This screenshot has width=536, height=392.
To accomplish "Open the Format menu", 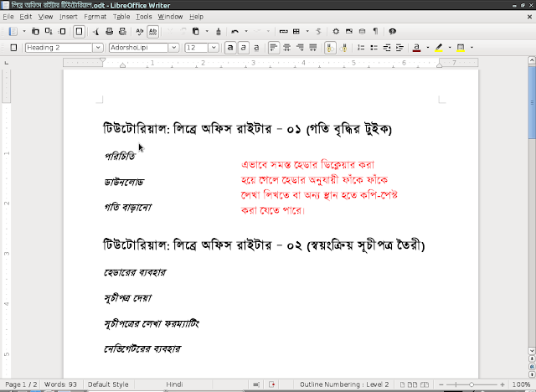I will [x=95, y=17].
